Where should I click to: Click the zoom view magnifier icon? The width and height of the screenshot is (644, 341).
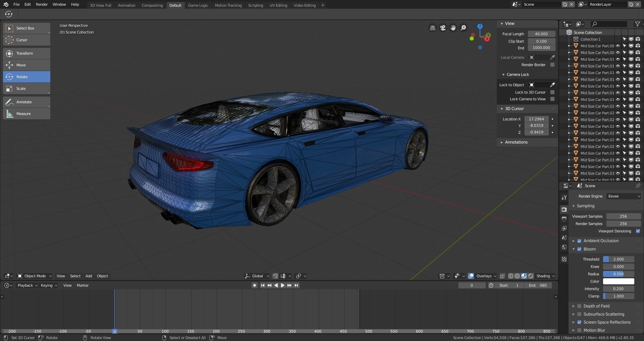(463, 28)
